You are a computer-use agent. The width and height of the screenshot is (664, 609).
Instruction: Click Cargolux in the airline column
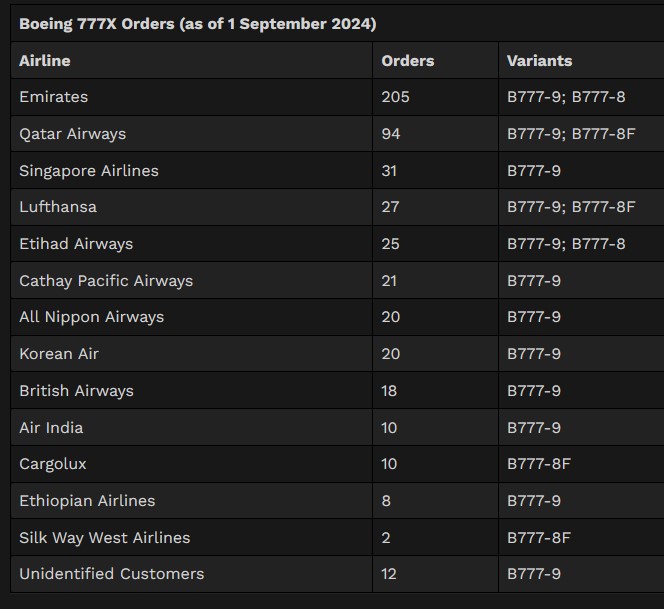click(53, 464)
